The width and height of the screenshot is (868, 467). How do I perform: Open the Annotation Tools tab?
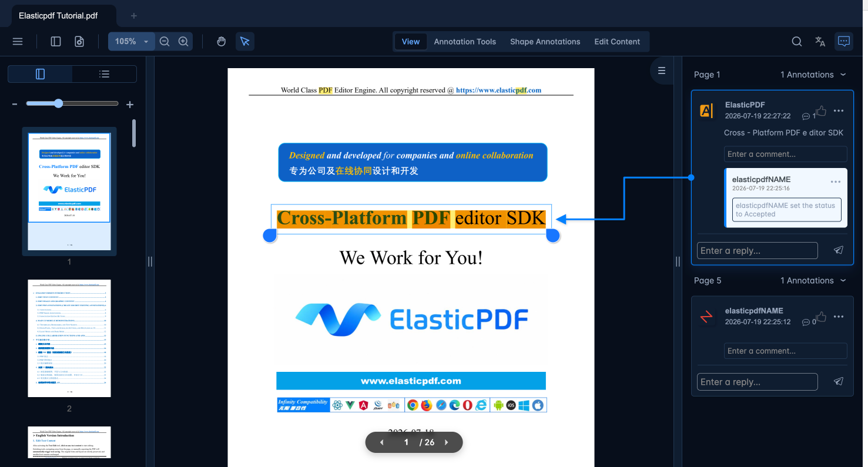(x=465, y=42)
